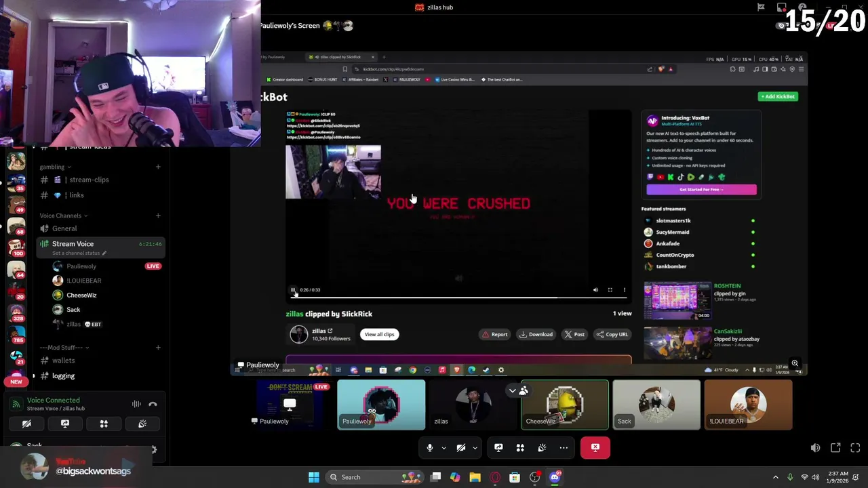868x488 pixels.
Task: Open File Explorer from taskbar
Action: pos(475,477)
